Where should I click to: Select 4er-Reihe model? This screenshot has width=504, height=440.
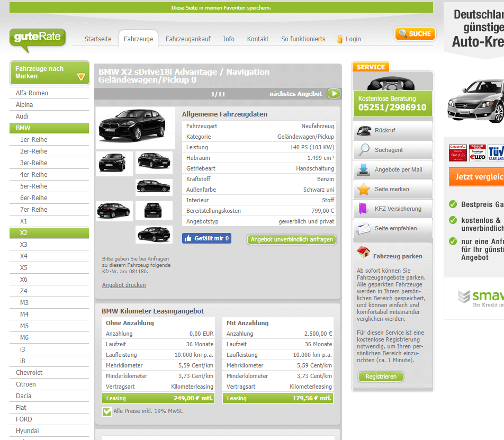coord(49,175)
